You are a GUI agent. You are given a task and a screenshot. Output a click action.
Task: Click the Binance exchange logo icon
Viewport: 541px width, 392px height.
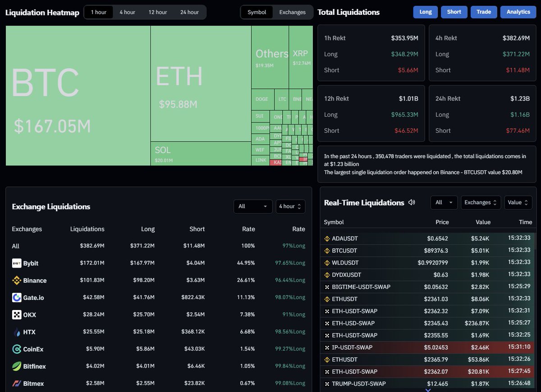click(17, 280)
